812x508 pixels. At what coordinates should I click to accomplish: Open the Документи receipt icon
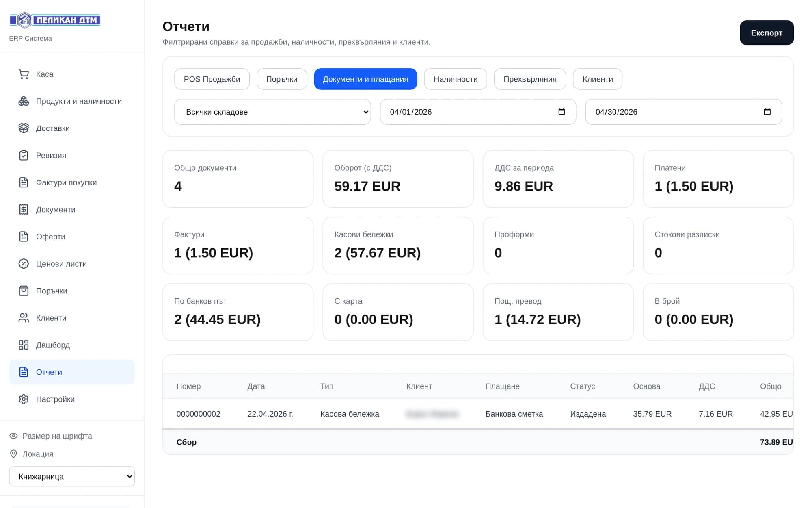click(x=24, y=209)
